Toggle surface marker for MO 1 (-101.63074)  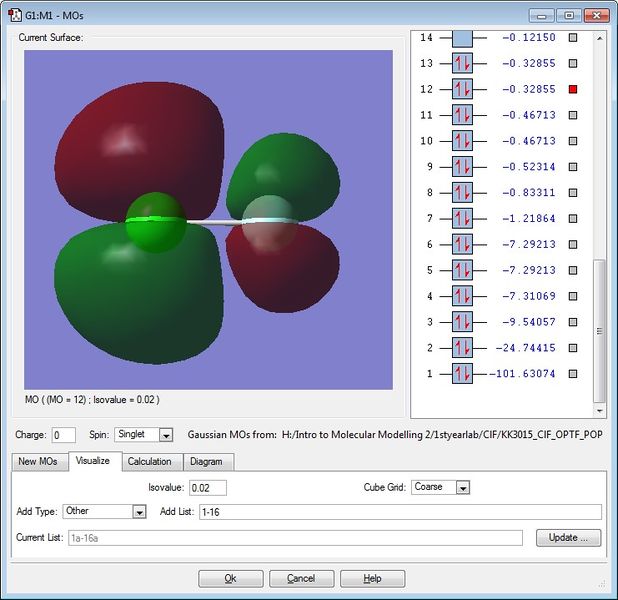click(x=573, y=374)
